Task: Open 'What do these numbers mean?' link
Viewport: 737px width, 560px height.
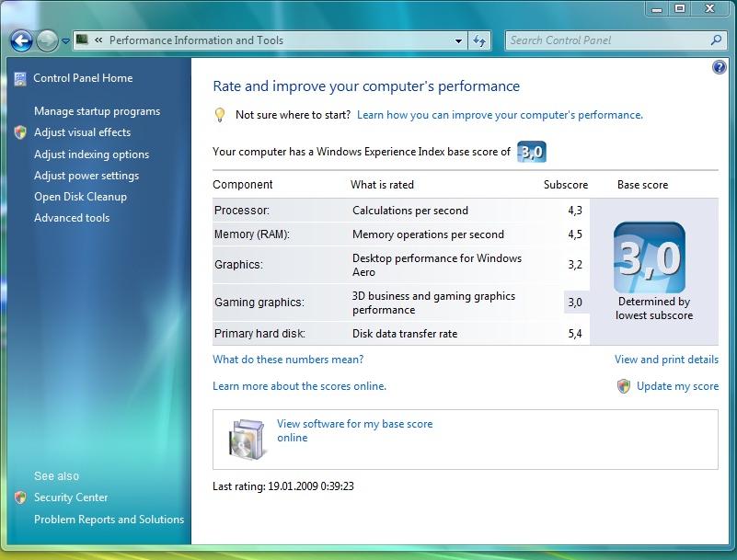Action: [x=288, y=360]
